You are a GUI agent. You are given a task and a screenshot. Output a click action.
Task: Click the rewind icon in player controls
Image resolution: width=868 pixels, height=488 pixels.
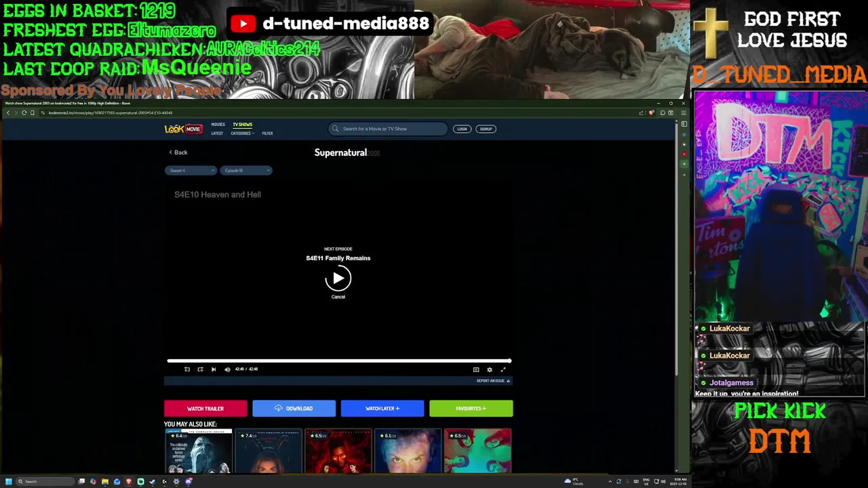point(187,369)
